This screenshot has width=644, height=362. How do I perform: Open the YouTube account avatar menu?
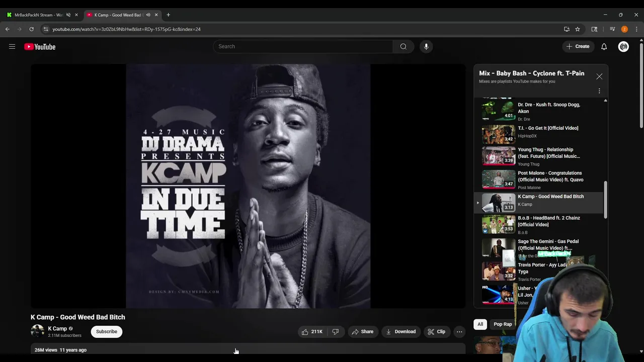tap(623, 47)
